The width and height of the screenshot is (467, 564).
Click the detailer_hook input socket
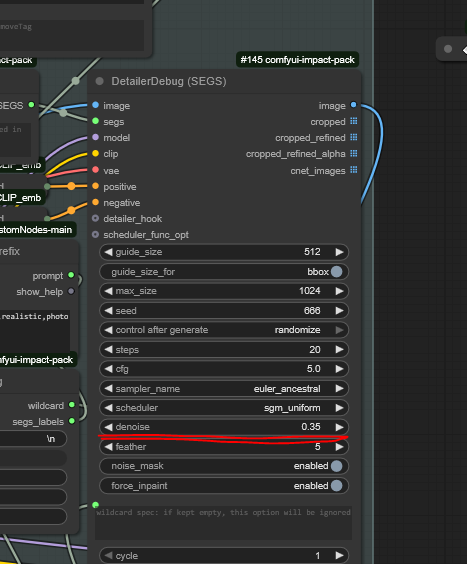pyautogui.click(x=95, y=218)
